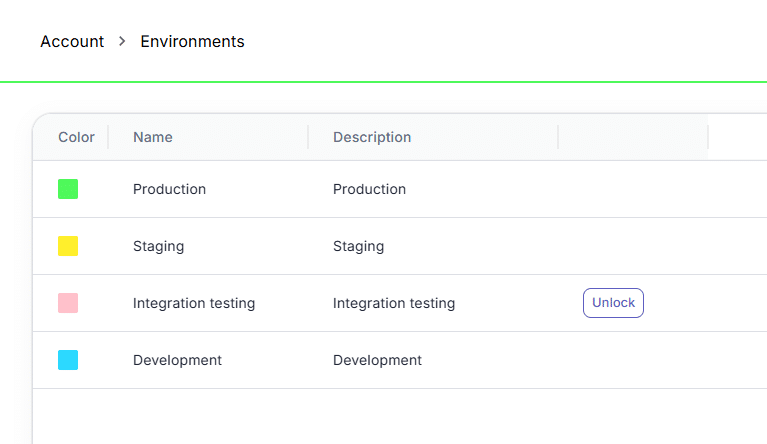Click the breadcrumb chevron separator
This screenshot has width=767, height=444.
pyautogui.click(x=122, y=42)
